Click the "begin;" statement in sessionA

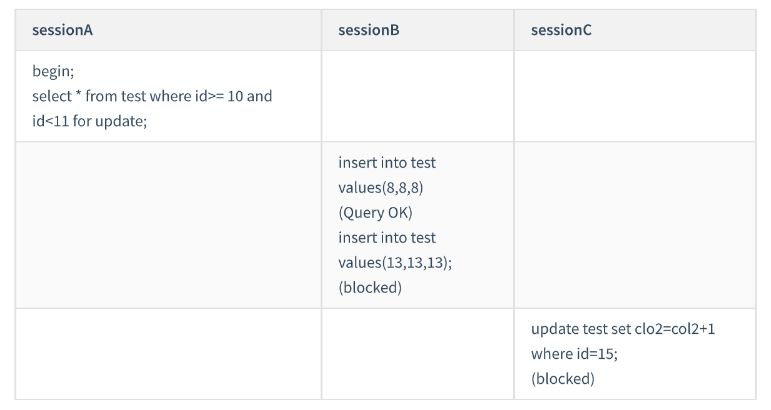coord(53,71)
